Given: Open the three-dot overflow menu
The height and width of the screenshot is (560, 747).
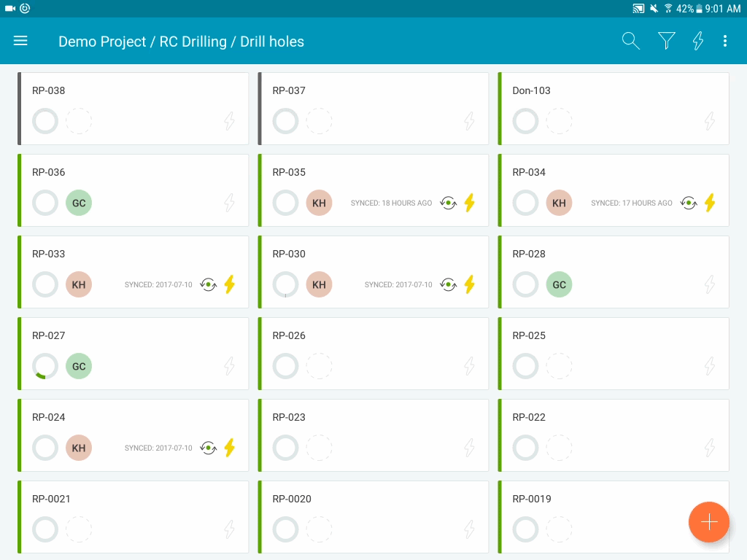Looking at the screenshot, I should (724, 41).
